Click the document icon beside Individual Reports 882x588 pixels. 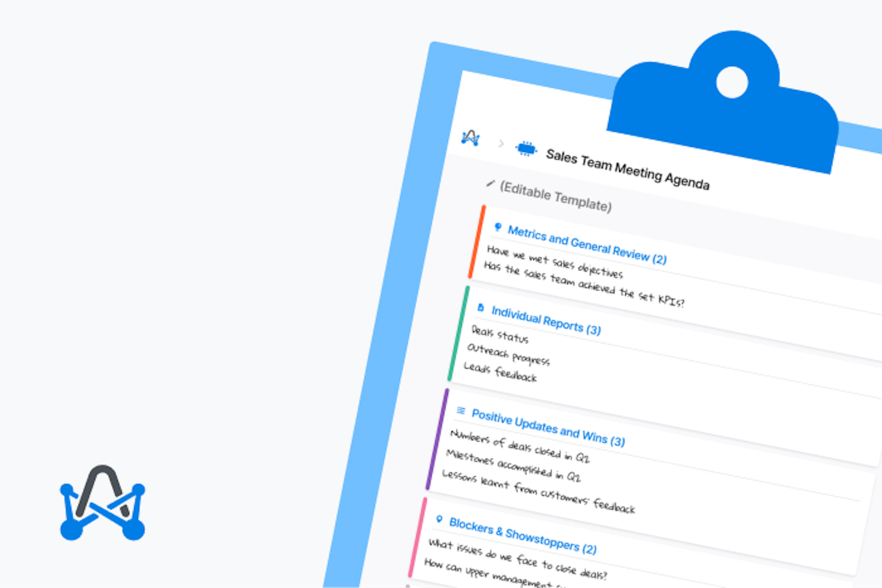coord(481,308)
